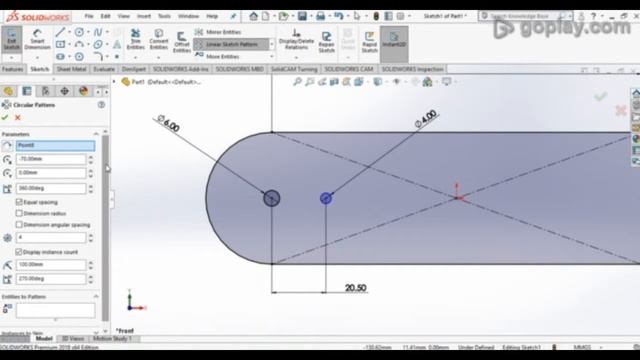Select the sketch Text tool

(117, 44)
